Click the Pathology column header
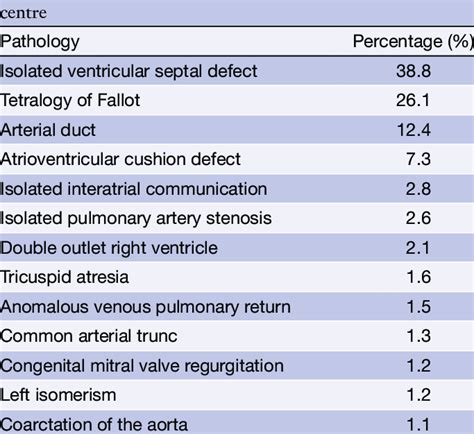This screenshot has height=434, width=474. point(40,42)
